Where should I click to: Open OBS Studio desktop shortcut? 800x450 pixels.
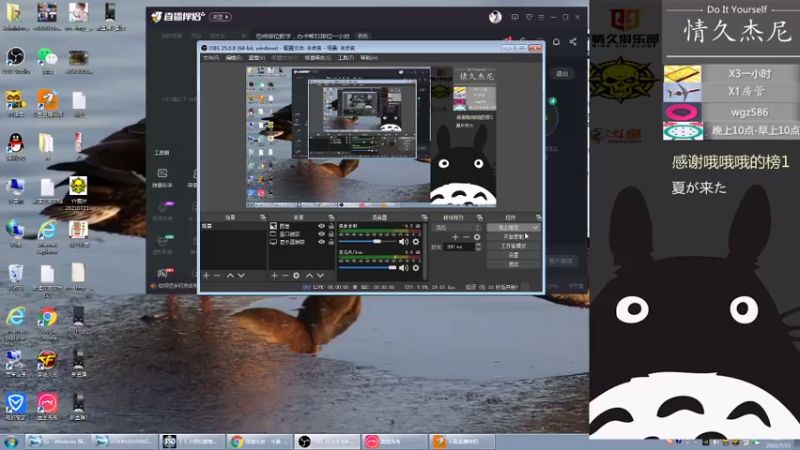click(x=15, y=60)
